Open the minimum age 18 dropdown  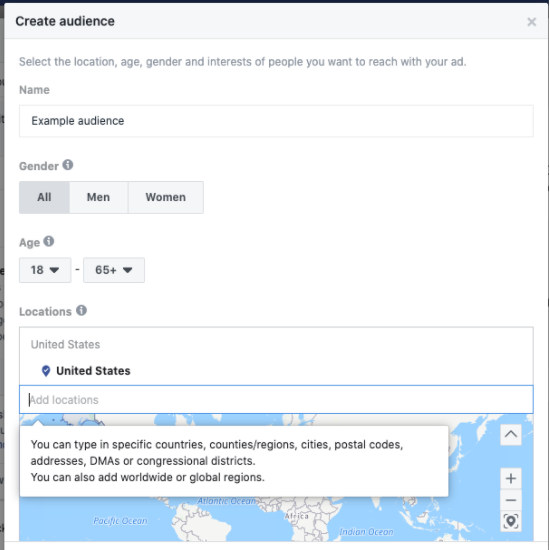[x=45, y=270]
